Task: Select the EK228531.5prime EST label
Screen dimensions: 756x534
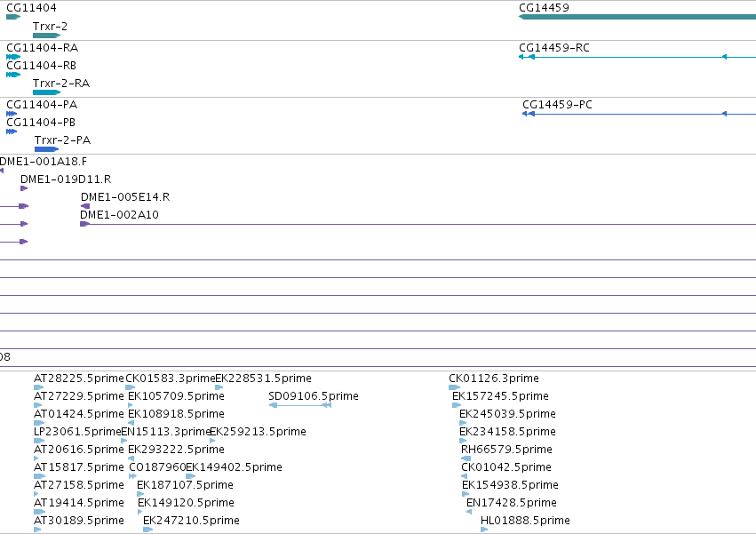Action: tap(263, 379)
